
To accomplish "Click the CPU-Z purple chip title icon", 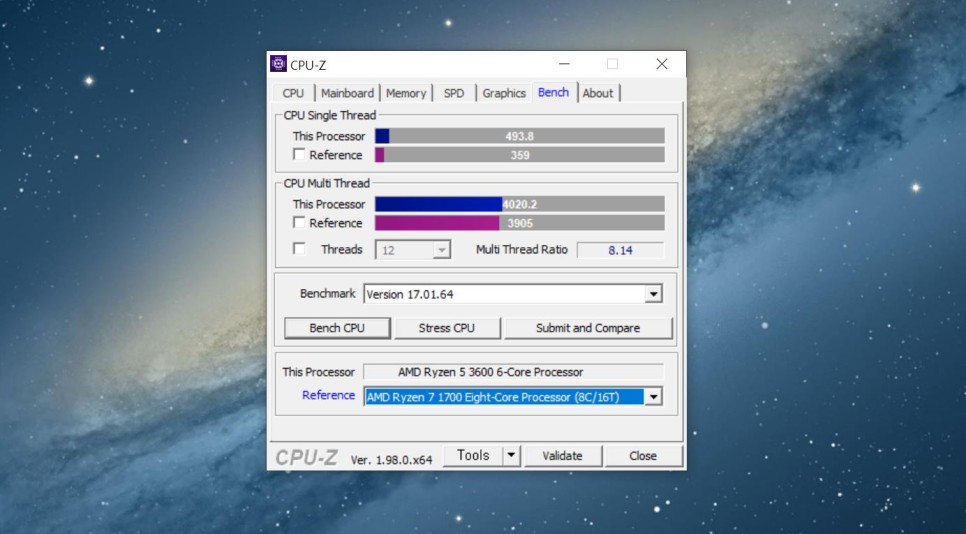I will (x=278, y=63).
